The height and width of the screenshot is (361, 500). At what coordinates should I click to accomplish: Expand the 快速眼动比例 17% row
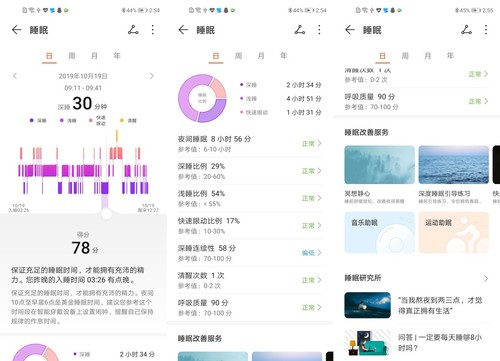(x=250, y=226)
